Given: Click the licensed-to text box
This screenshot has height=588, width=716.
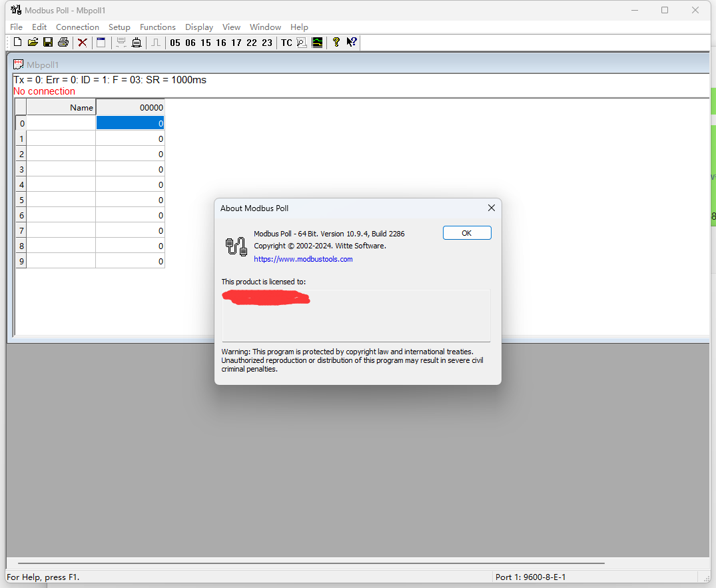Looking at the screenshot, I should click(356, 316).
